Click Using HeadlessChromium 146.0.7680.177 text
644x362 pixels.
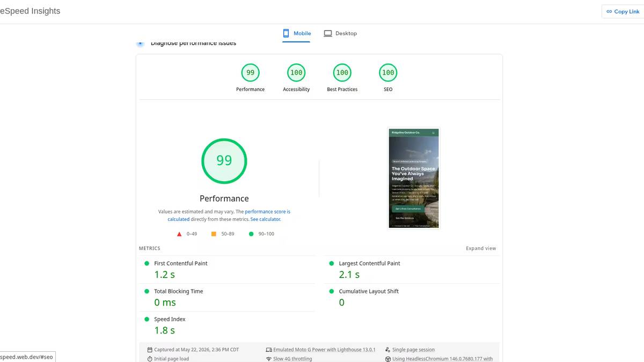[442, 359]
